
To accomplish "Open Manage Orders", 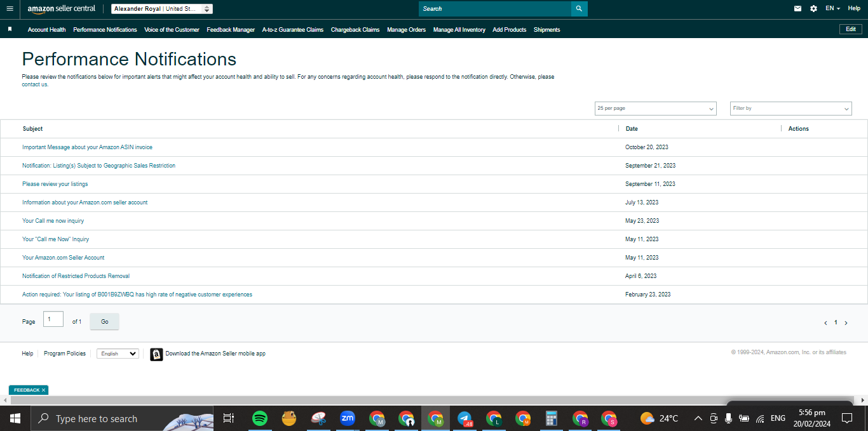I will point(406,30).
